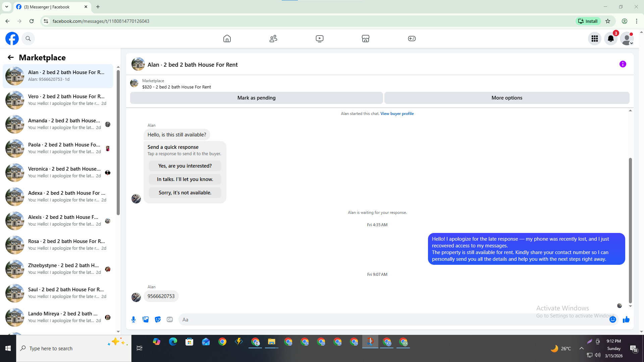Image resolution: width=644 pixels, height=362 pixels.
Task: Send a thumbs-up like
Action: coord(626,319)
